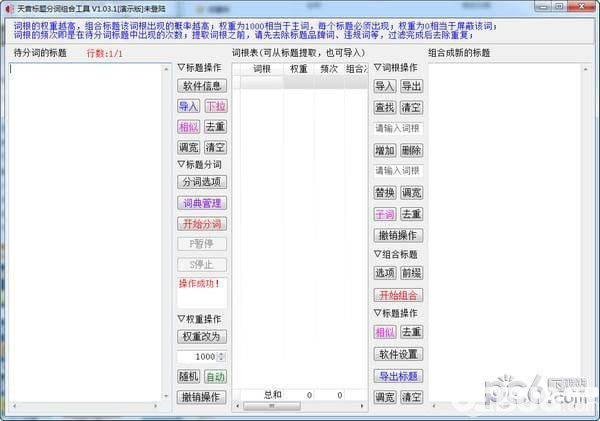Click 随机 random weight button
This screenshot has width=600, height=421.
(x=188, y=377)
